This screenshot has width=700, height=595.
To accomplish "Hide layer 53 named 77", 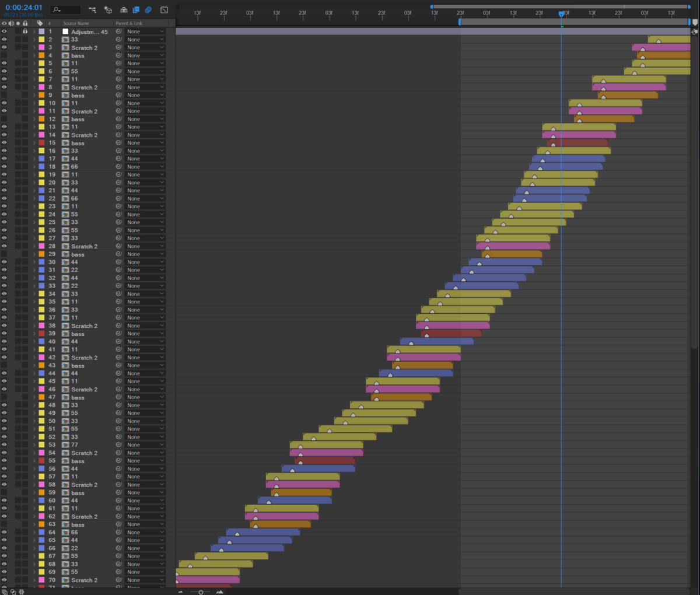I will point(4,445).
